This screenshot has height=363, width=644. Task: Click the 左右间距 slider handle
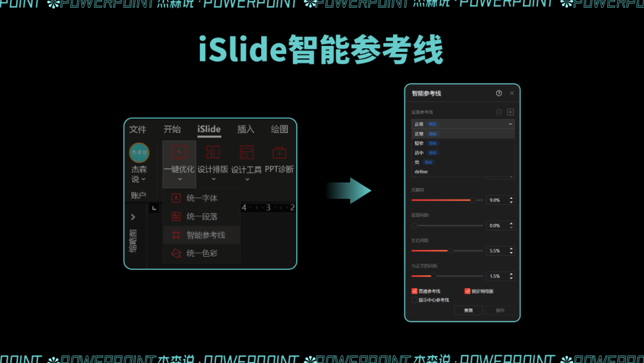point(451,251)
